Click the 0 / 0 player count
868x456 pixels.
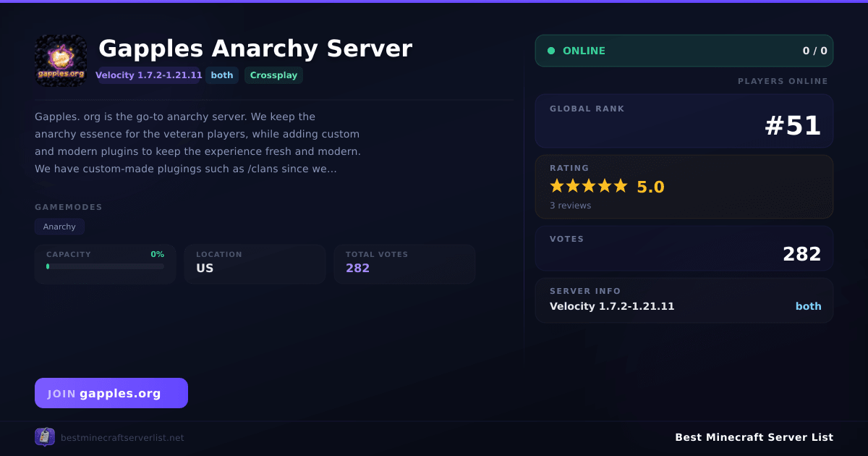tap(814, 51)
